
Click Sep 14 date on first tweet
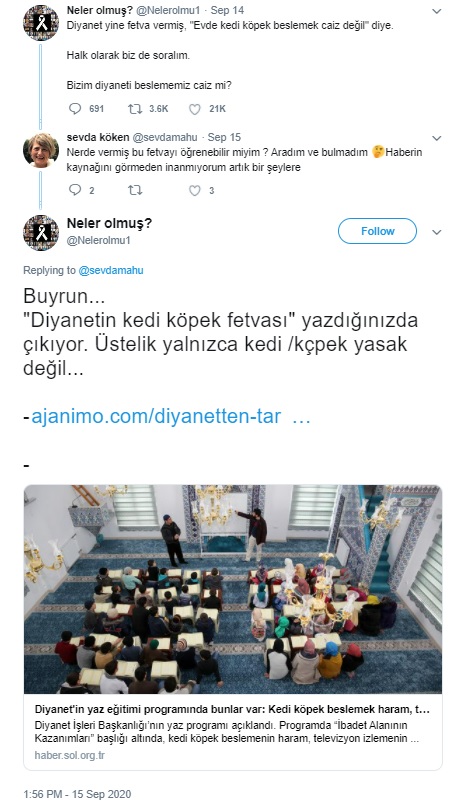pyautogui.click(x=227, y=10)
